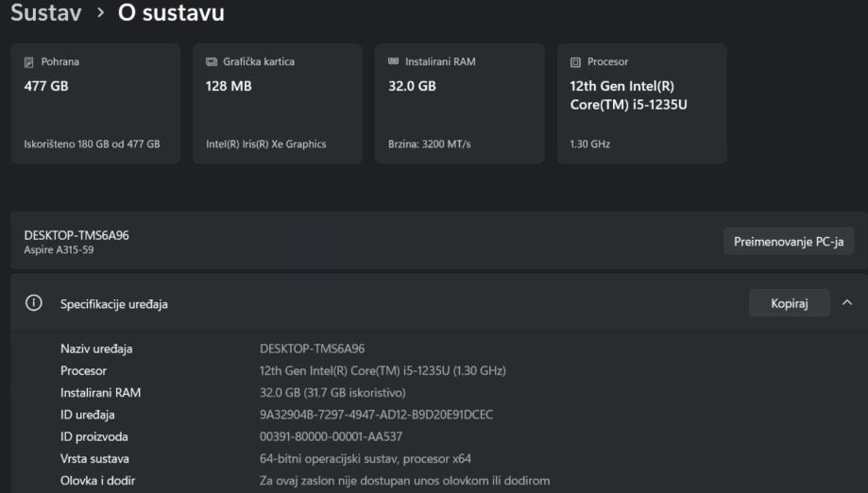The image size is (868, 493).
Task: Click the Pohrana storage icon
Action: pyautogui.click(x=29, y=62)
